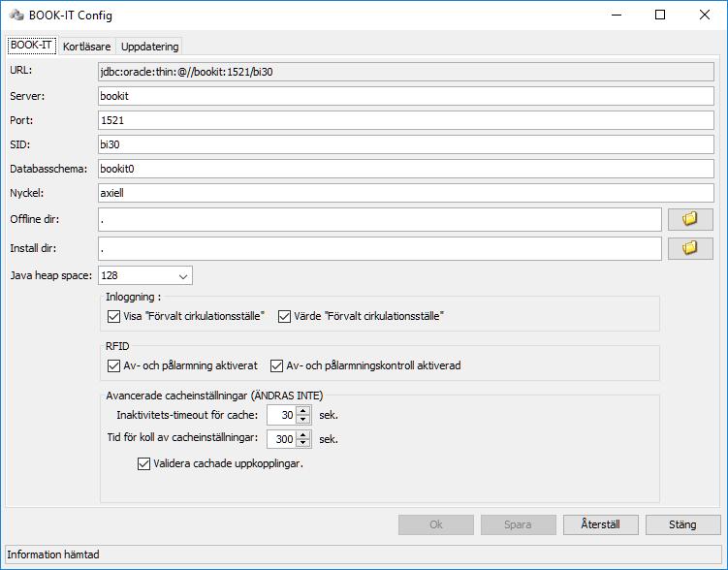Click the status text "Information hämtad"
Screen dimensions: 728x570
point(53,554)
